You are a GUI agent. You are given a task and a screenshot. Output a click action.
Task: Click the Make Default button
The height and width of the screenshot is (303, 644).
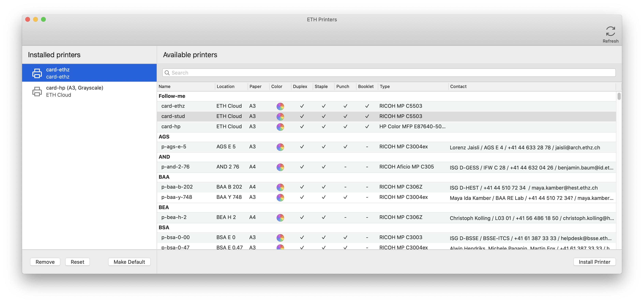tap(129, 262)
